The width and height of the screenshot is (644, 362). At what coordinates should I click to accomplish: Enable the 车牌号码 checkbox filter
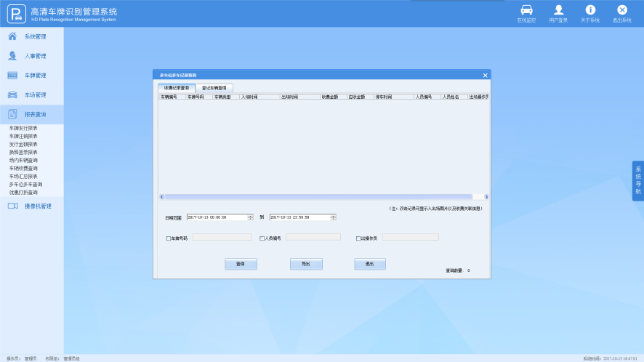click(x=169, y=238)
